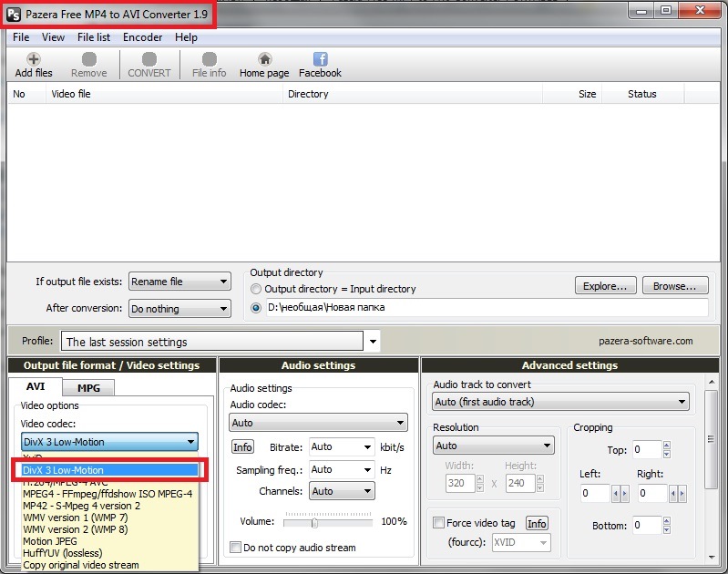The image size is (728, 574).
Task: Click the No column header
Action: click(x=26, y=94)
